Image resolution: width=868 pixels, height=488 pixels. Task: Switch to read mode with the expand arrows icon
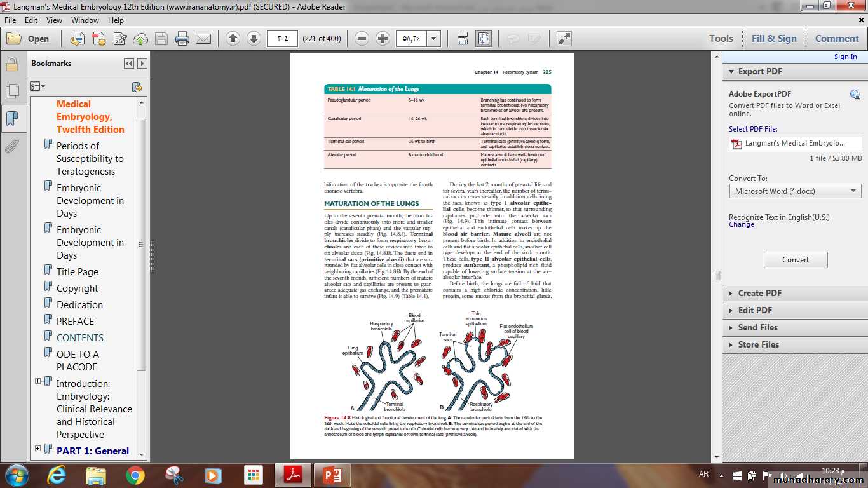point(564,39)
